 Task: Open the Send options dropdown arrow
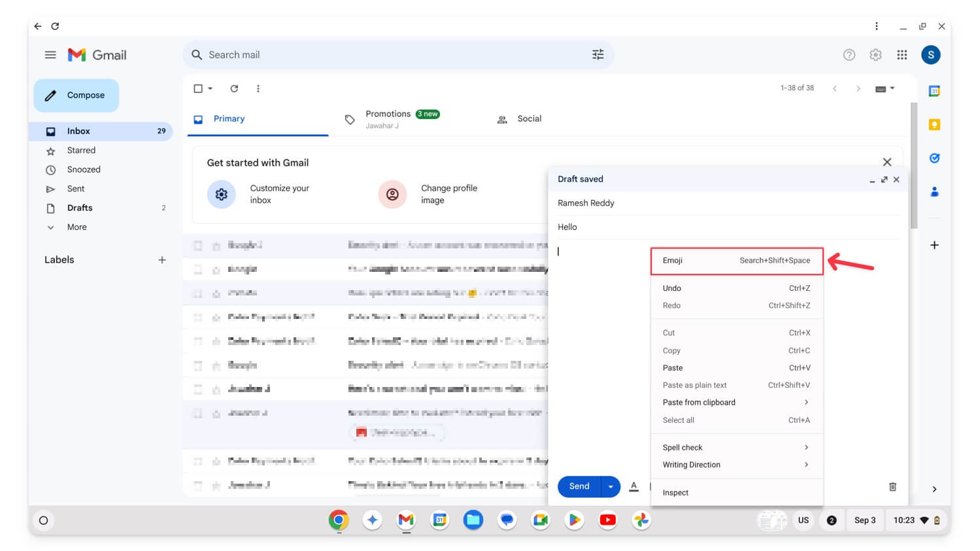click(611, 486)
